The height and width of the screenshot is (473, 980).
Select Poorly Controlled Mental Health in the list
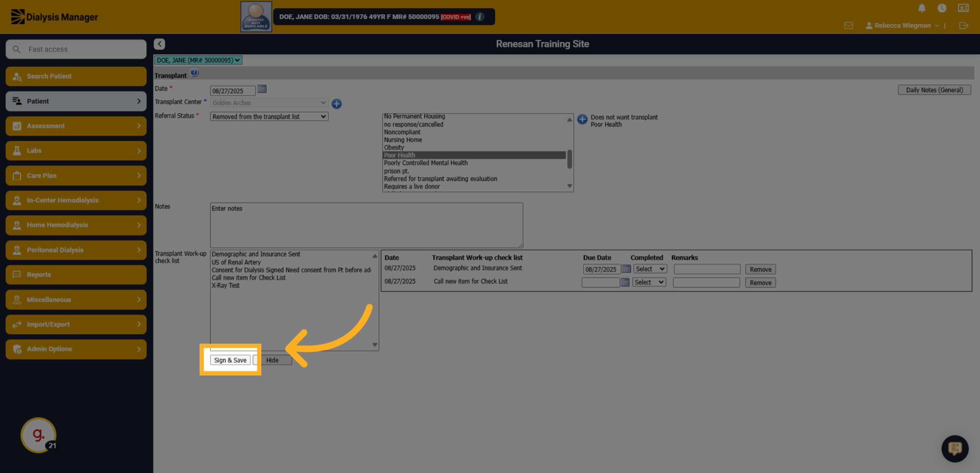point(426,163)
